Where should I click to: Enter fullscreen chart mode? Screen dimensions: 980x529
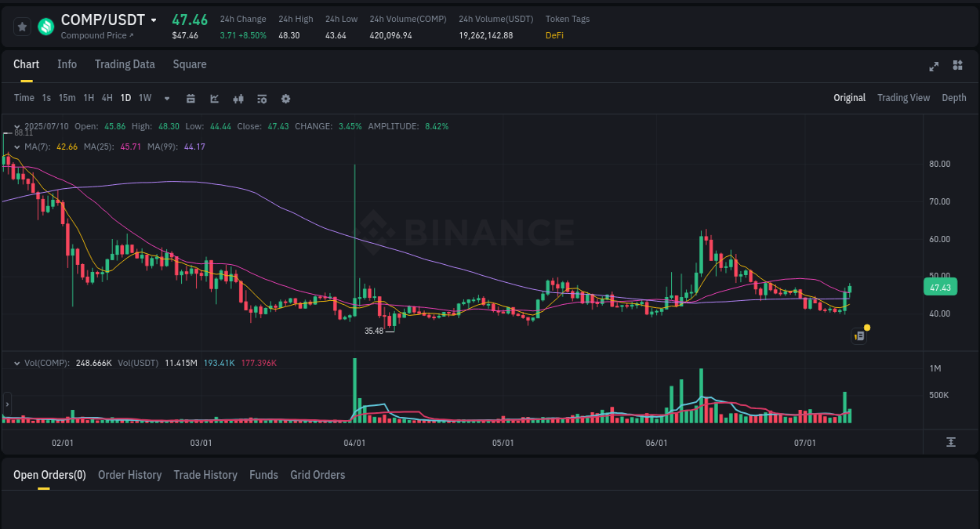click(934, 67)
